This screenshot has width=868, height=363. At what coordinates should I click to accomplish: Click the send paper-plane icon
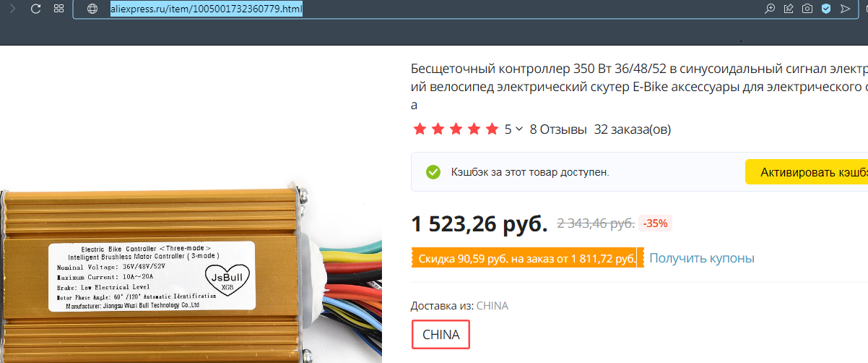[846, 9]
